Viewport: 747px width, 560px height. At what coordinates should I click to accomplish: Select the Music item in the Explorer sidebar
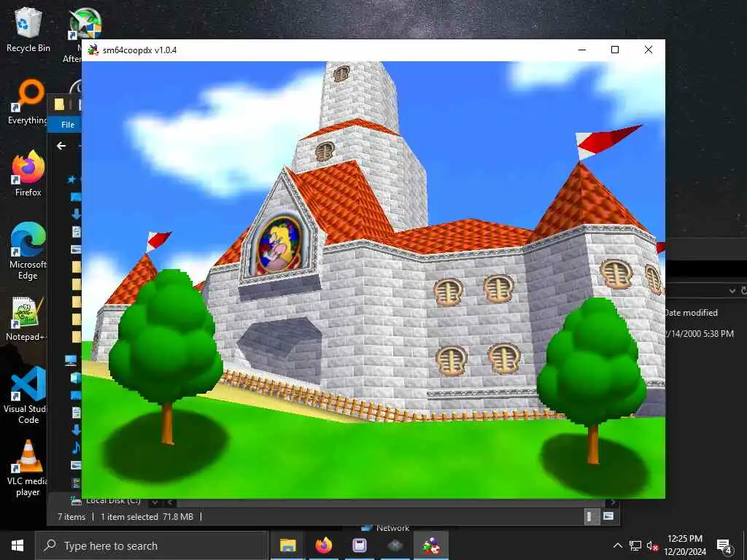(76, 448)
